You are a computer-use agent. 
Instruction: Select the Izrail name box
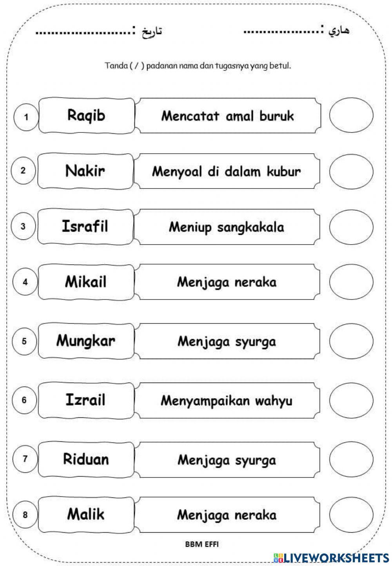(85, 400)
